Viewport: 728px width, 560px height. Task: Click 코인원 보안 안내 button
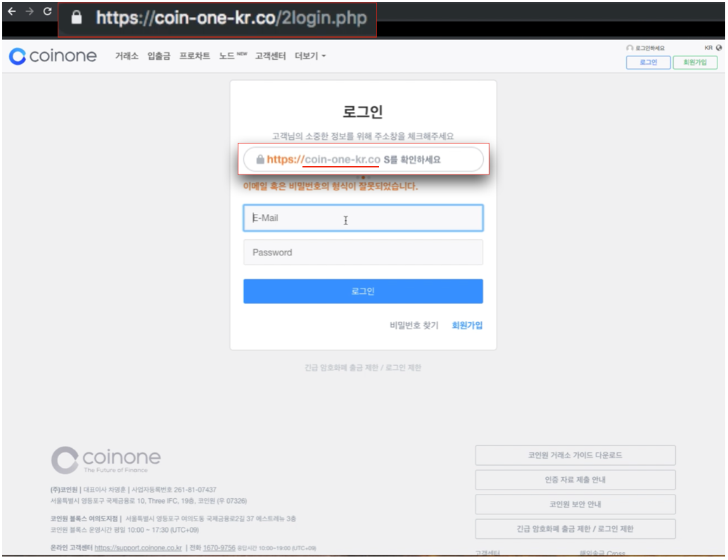click(x=575, y=504)
